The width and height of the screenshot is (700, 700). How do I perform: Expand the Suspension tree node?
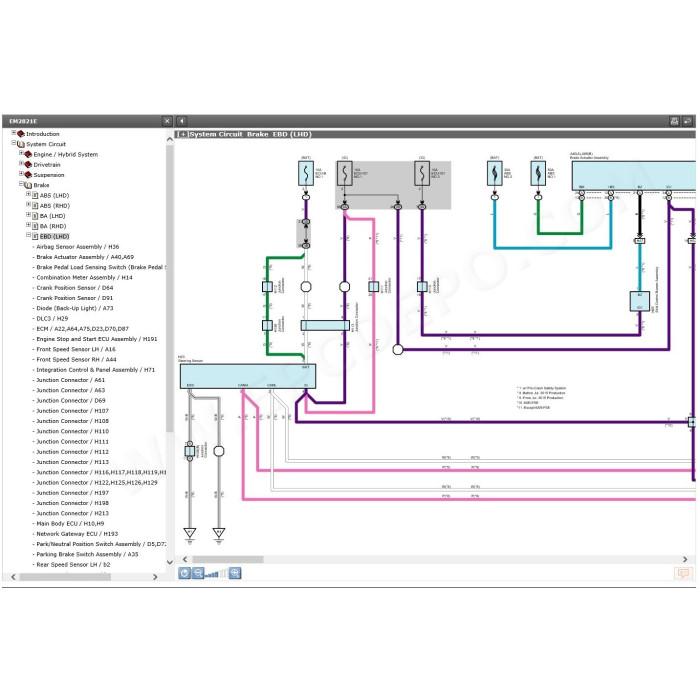click(x=21, y=174)
